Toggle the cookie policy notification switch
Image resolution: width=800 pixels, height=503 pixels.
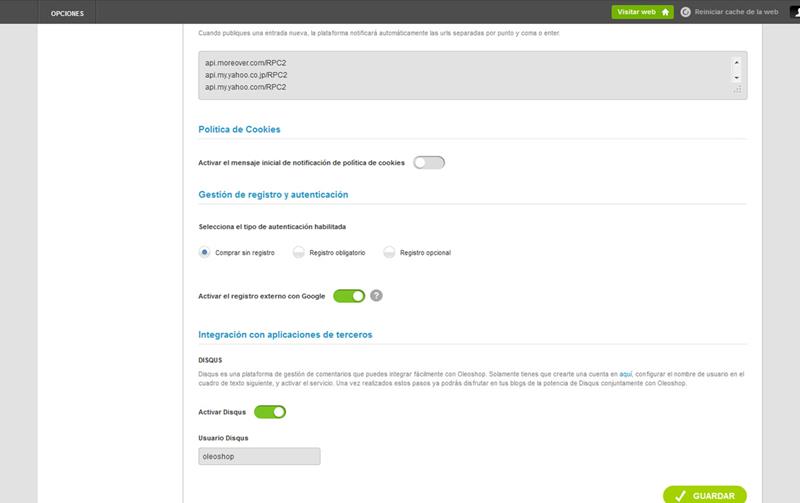point(428,162)
